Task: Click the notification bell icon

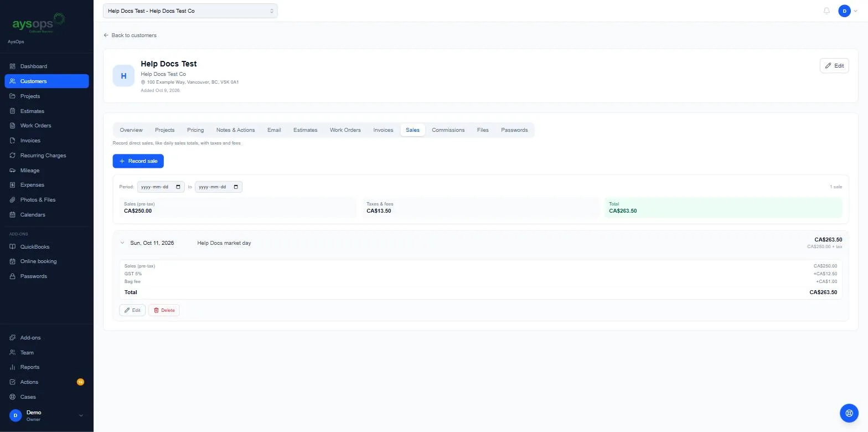Action: pos(826,11)
